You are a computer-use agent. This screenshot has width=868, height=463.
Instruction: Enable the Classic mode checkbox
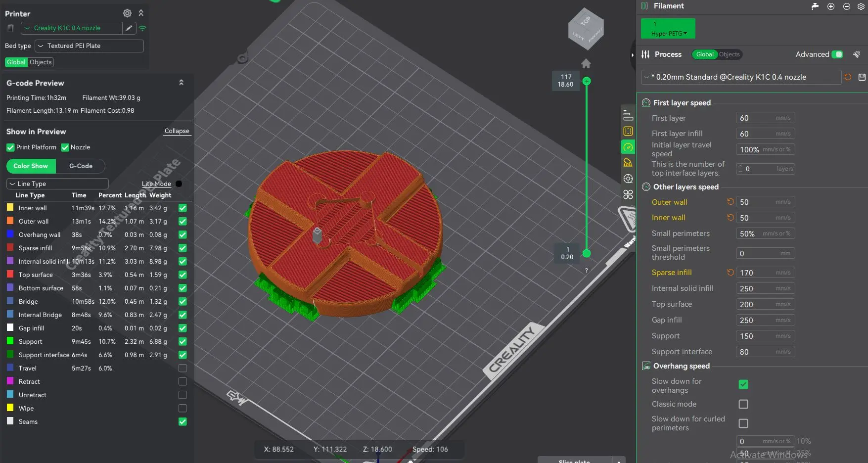click(x=743, y=404)
